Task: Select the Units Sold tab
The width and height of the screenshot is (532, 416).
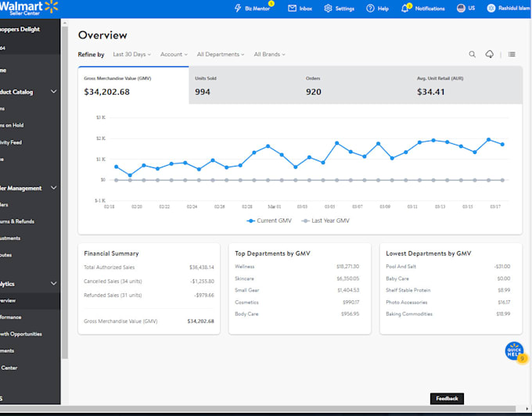Action: click(244, 85)
